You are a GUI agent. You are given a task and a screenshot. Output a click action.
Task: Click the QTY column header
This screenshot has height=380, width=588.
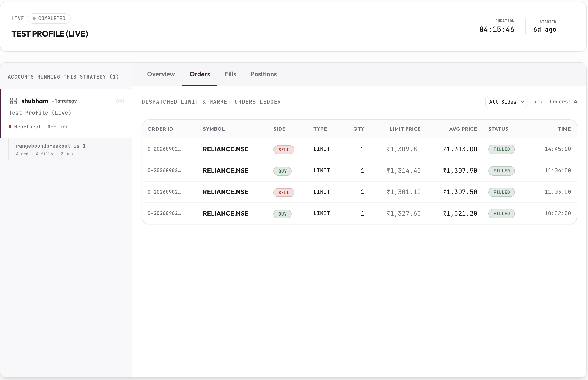click(359, 129)
